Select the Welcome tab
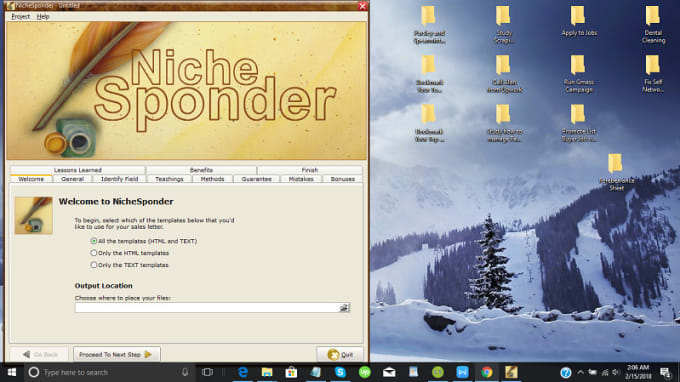The image size is (680, 382). 31,179
